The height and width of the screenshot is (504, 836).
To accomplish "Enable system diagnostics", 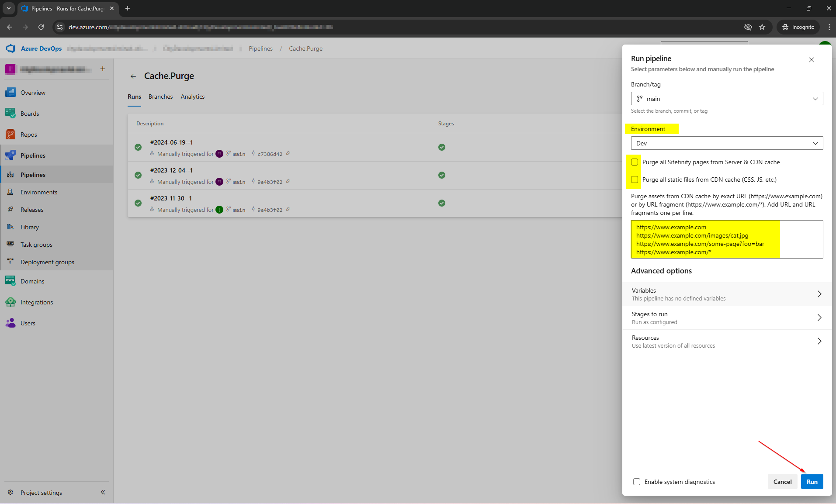I will pyautogui.click(x=637, y=481).
